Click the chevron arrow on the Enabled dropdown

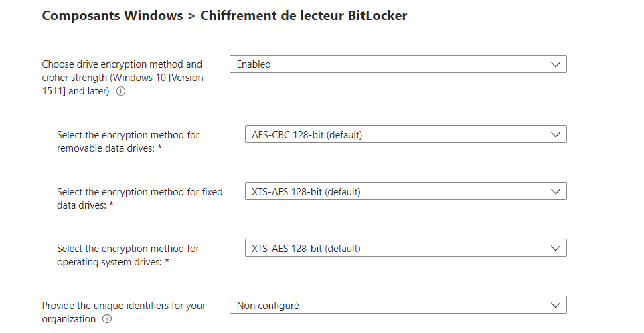(x=555, y=64)
